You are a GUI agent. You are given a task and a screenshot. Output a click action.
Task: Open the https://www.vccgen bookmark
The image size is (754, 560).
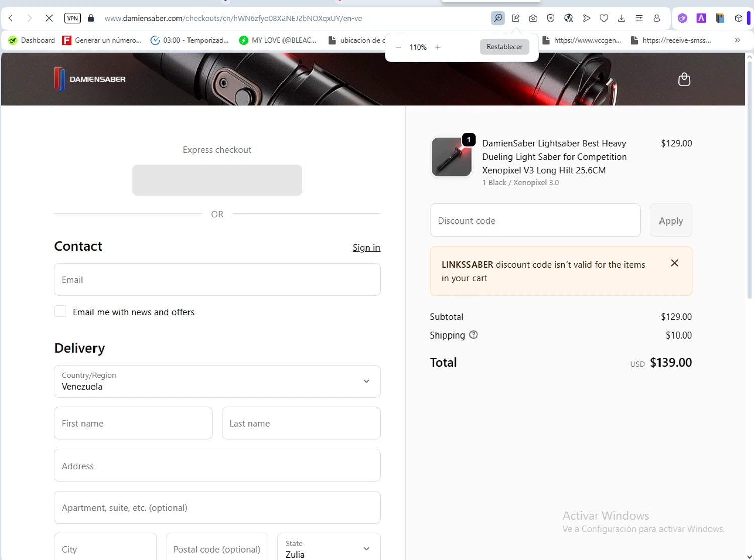pos(582,40)
